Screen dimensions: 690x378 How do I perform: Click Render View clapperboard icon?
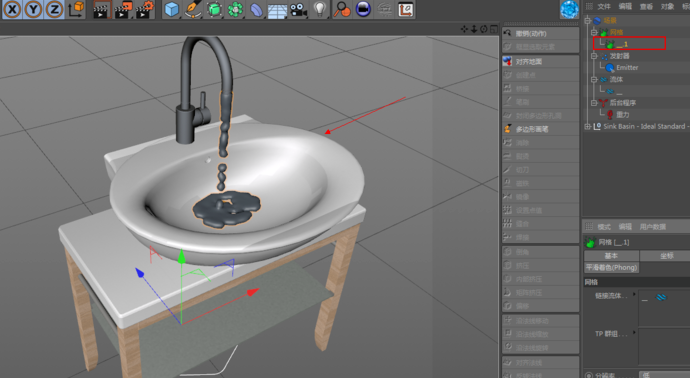click(101, 9)
